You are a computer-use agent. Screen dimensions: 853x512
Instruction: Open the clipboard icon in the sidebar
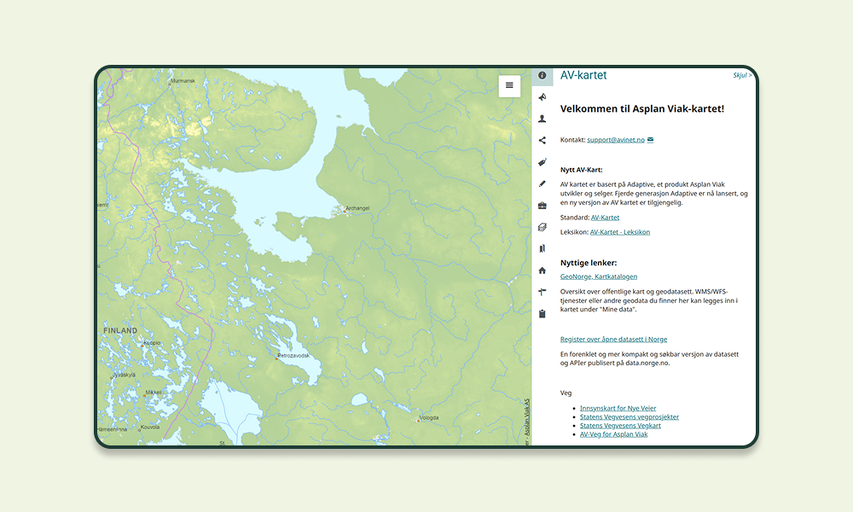[542, 314]
